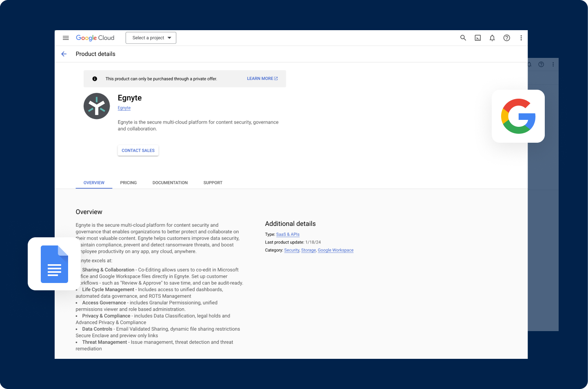Click the Google G logo card
The width and height of the screenshot is (588, 389).
[518, 116]
